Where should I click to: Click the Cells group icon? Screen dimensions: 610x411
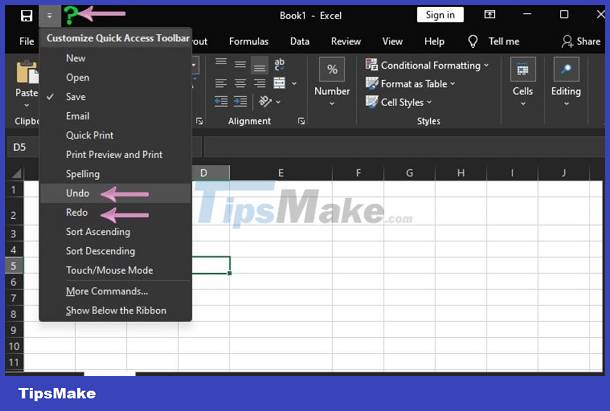point(522,69)
